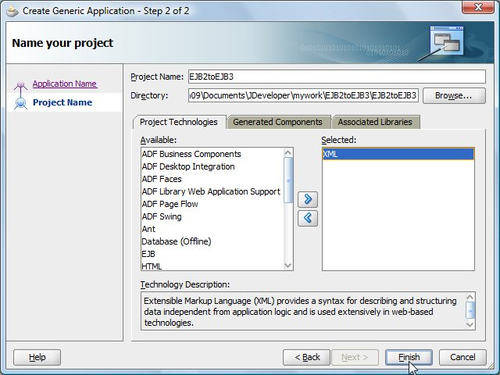Screen dimensions: 500x375
Task: Remove technology from Selected list arrow
Action: pos(307,218)
